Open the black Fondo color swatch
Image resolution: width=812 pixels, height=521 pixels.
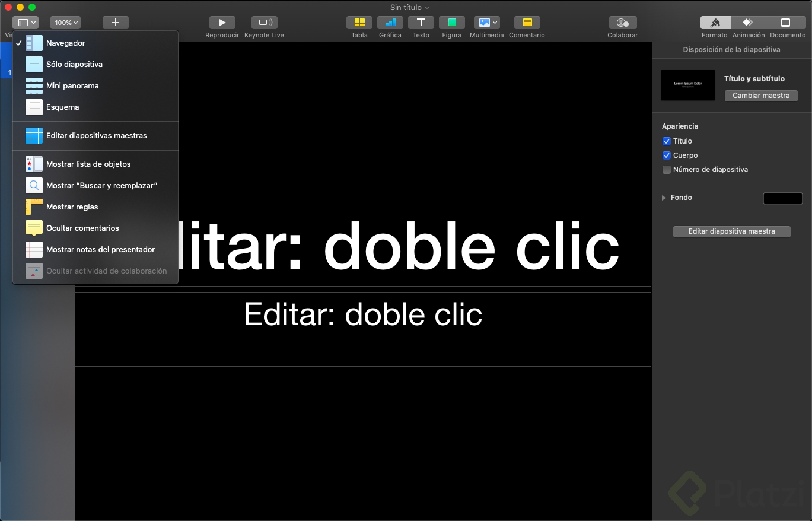point(782,198)
